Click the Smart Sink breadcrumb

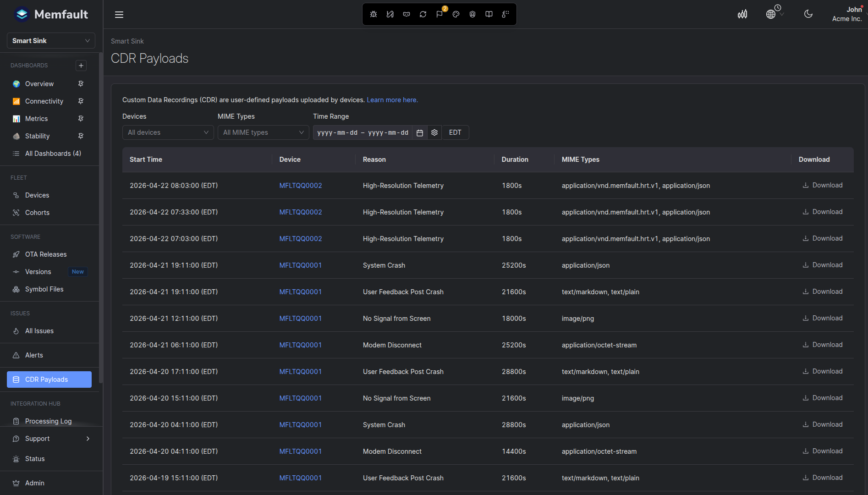point(127,41)
